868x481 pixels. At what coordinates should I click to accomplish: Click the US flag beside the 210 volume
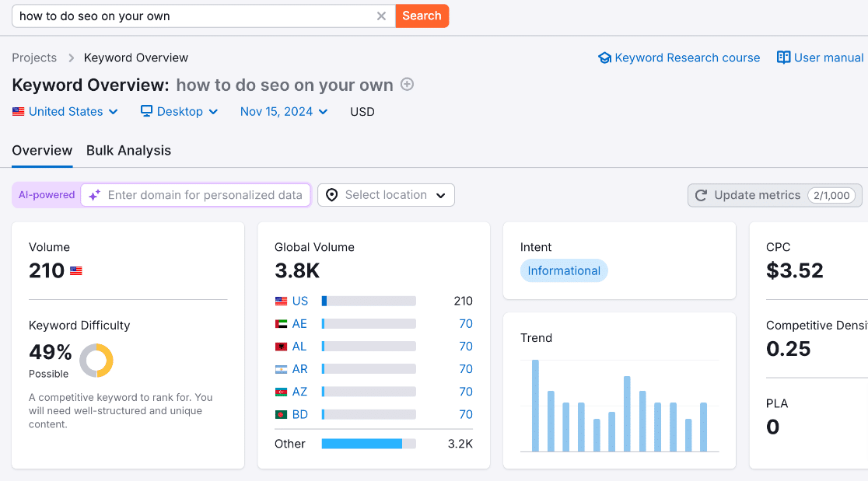[75, 270]
